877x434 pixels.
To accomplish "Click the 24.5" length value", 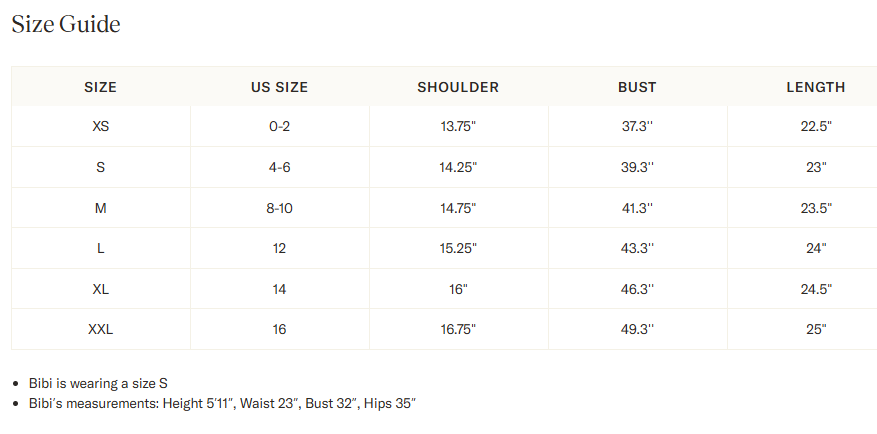I will [x=816, y=289].
